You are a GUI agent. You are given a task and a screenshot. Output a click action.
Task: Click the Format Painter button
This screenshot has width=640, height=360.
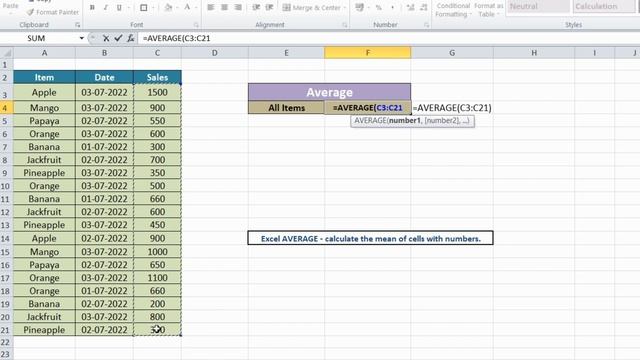(53, 12)
